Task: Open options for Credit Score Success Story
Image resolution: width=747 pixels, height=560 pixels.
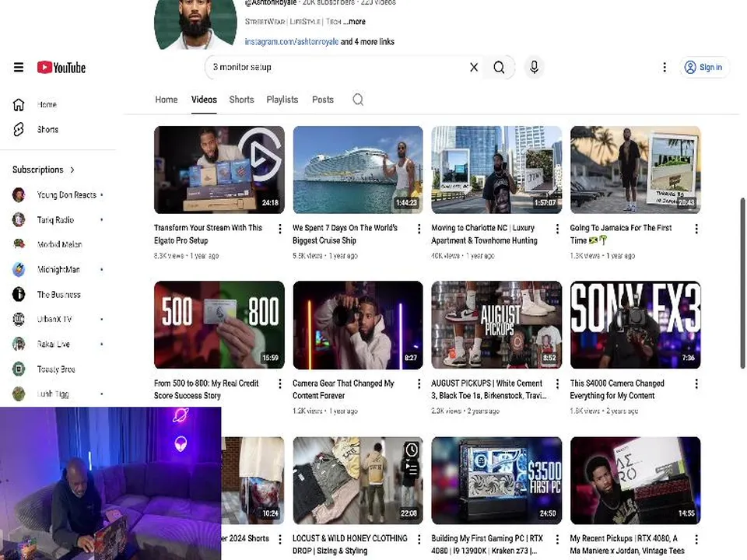Action: (280, 383)
